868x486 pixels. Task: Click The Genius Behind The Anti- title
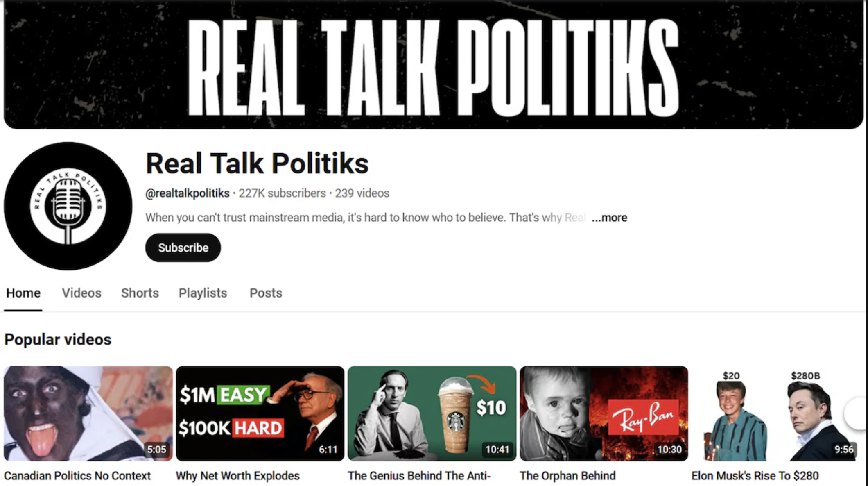click(x=419, y=476)
